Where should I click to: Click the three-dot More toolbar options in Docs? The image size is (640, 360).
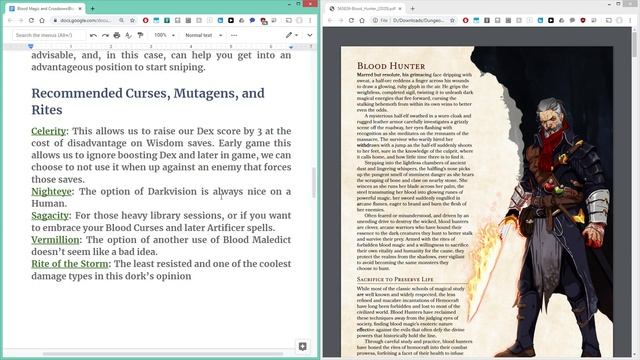pyautogui.click(x=234, y=36)
